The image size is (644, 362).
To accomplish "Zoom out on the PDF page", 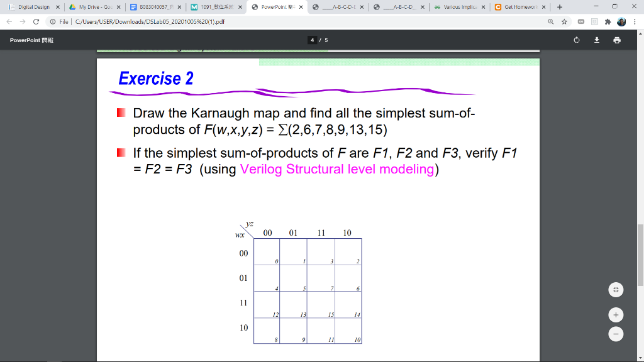I will (x=616, y=334).
